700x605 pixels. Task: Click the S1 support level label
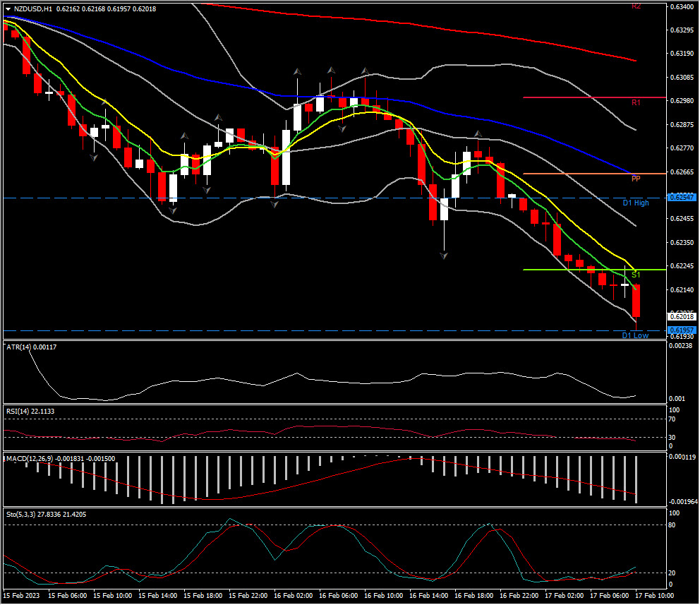click(x=635, y=275)
